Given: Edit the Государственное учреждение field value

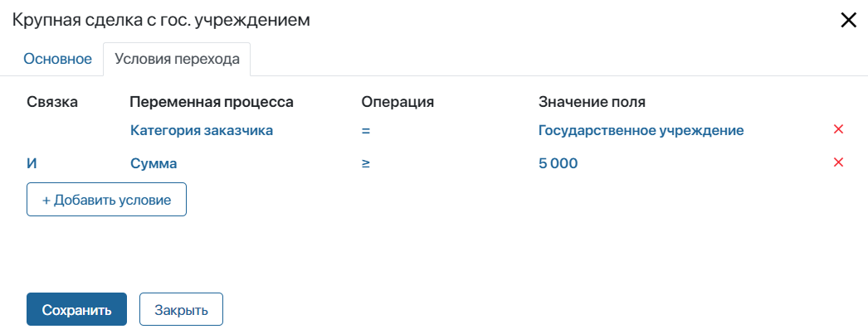Looking at the screenshot, I should click(x=641, y=131).
